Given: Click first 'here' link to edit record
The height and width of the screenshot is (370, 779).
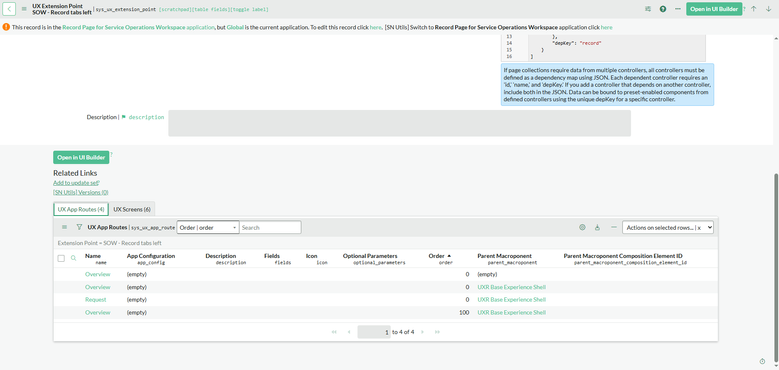Looking at the screenshot, I should click(376, 28).
